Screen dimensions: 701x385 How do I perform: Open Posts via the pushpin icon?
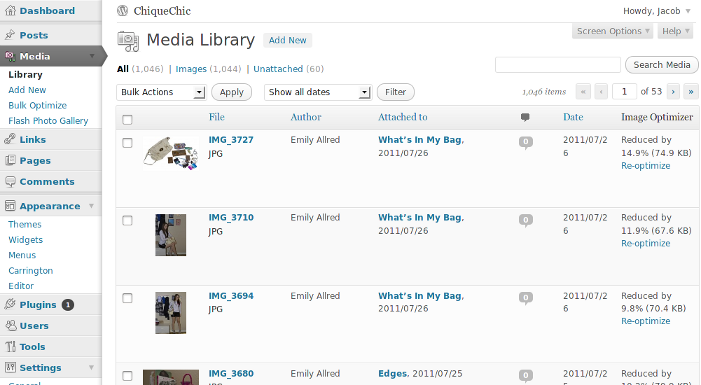(x=10, y=35)
